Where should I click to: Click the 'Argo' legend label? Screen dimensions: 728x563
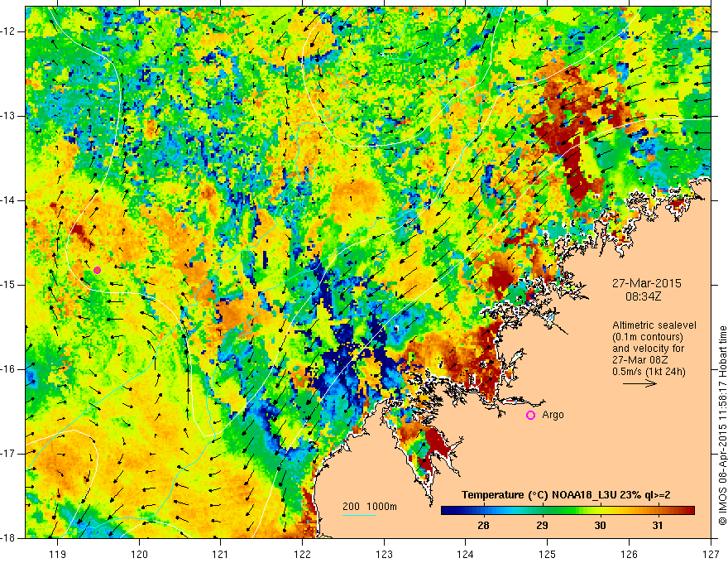(553, 415)
